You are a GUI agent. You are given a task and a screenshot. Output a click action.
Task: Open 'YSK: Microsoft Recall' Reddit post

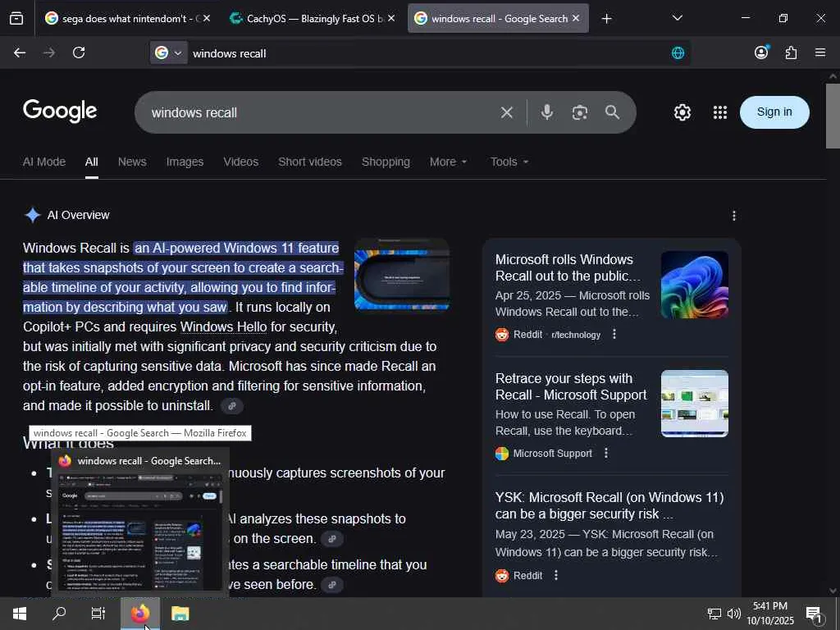[609, 505]
